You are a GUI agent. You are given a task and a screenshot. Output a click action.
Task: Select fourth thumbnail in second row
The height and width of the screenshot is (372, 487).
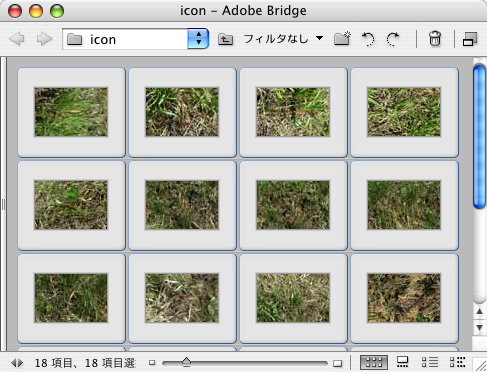(x=404, y=205)
